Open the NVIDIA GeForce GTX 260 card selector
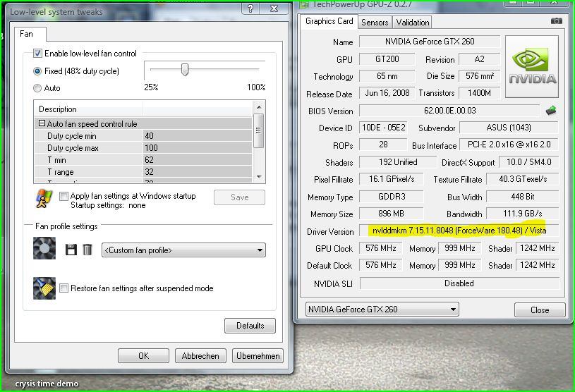Screen dimensions: 575x392 click(x=382, y=310)
